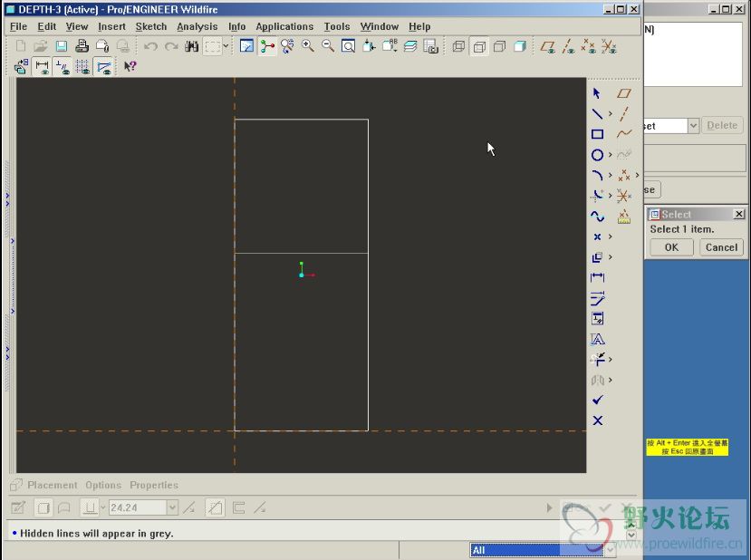Expand the Circle tool flyout arrow
The image size is (751, 560).
click(x=611, y=155)
